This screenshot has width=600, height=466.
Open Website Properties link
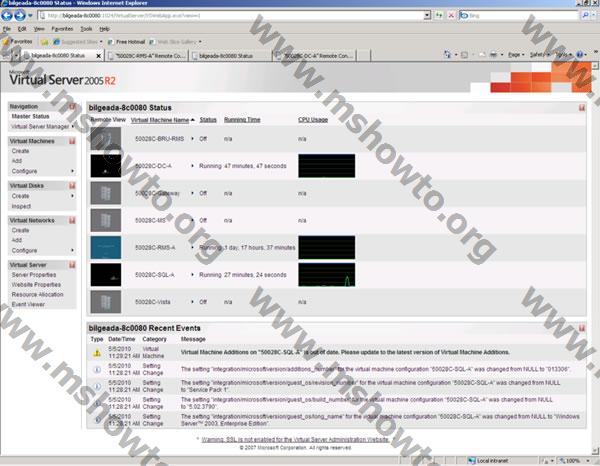[36, 285]
